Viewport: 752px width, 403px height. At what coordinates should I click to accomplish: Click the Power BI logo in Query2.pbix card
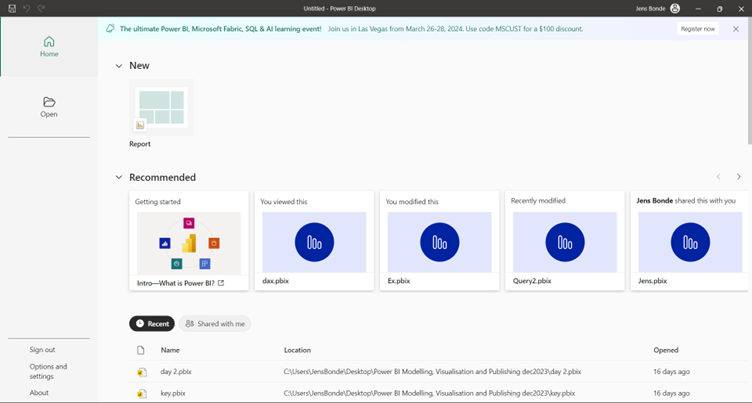[x=565, y=242]
